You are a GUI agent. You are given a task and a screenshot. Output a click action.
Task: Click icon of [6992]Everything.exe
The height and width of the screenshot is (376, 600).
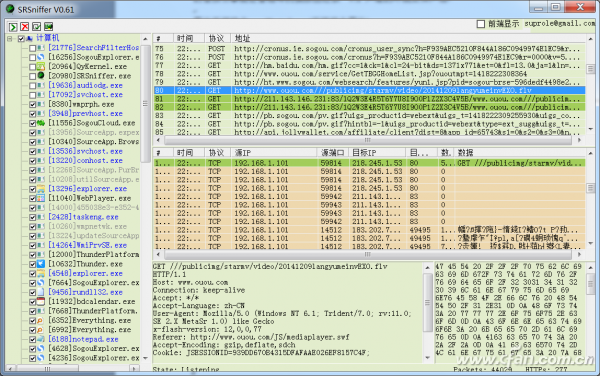(41, 330)
